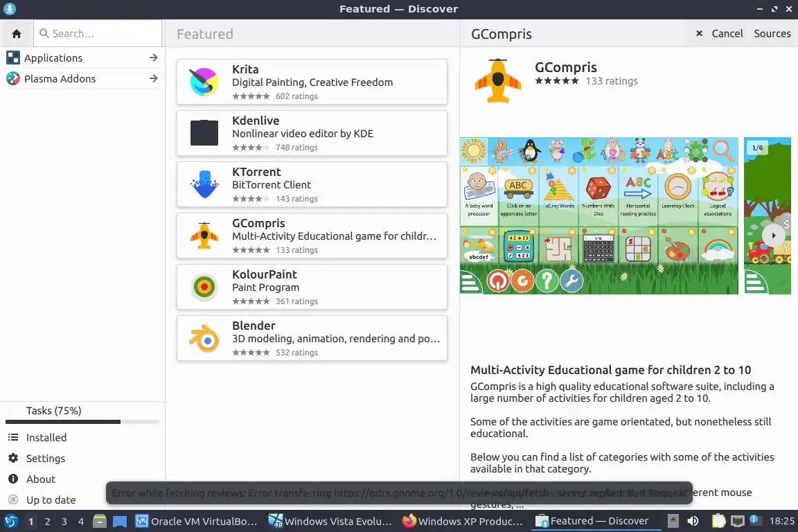Click the Tasks (75%) progress bar

click(x=82, y=422)
